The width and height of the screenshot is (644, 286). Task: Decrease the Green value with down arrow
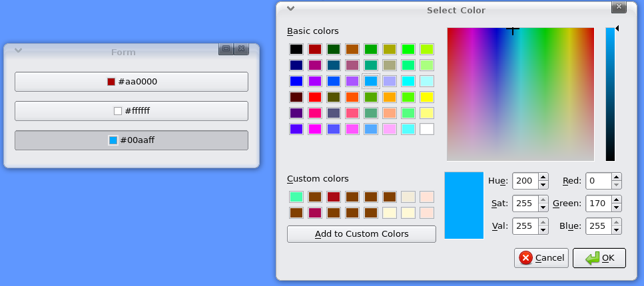(617, 208)
